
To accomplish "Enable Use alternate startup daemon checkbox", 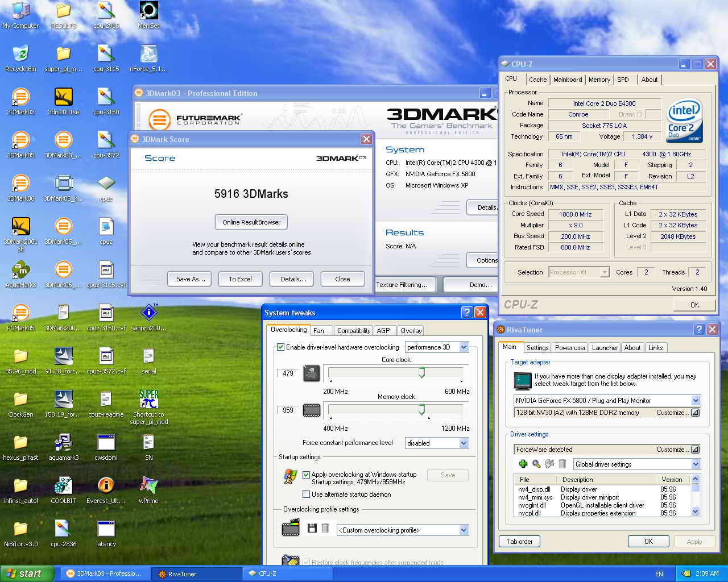I will point(306,494).
